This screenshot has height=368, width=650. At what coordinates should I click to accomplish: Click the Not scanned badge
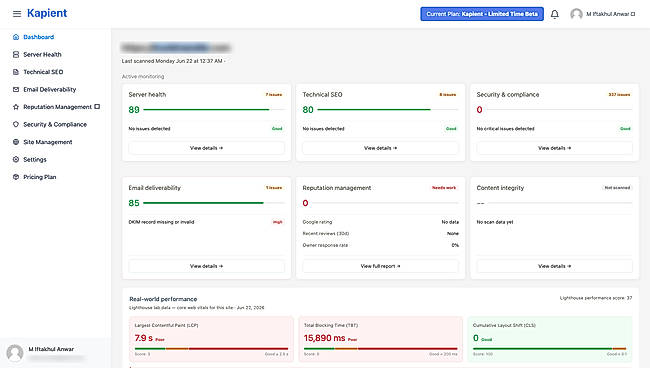(x=617, y=188)
